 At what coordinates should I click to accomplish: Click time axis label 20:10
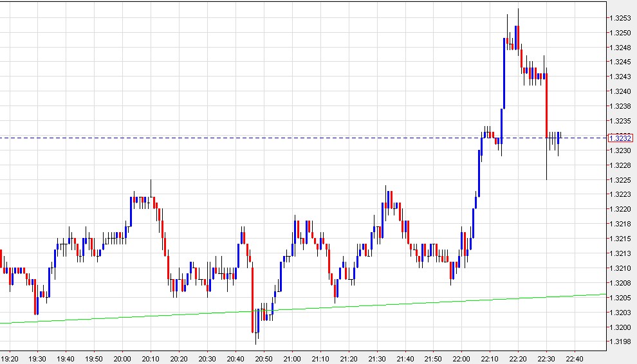pos(151,359)
